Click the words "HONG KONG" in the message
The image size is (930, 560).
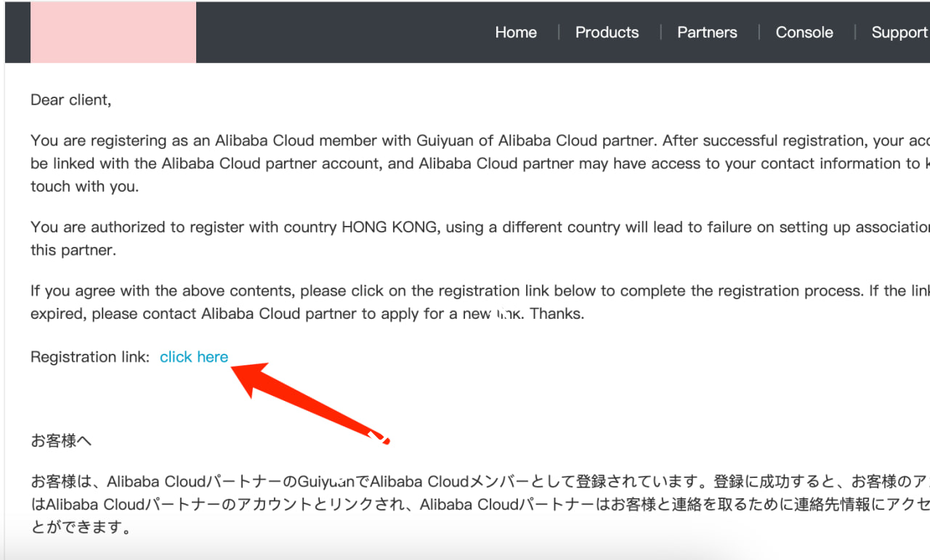tap(389, 227)
